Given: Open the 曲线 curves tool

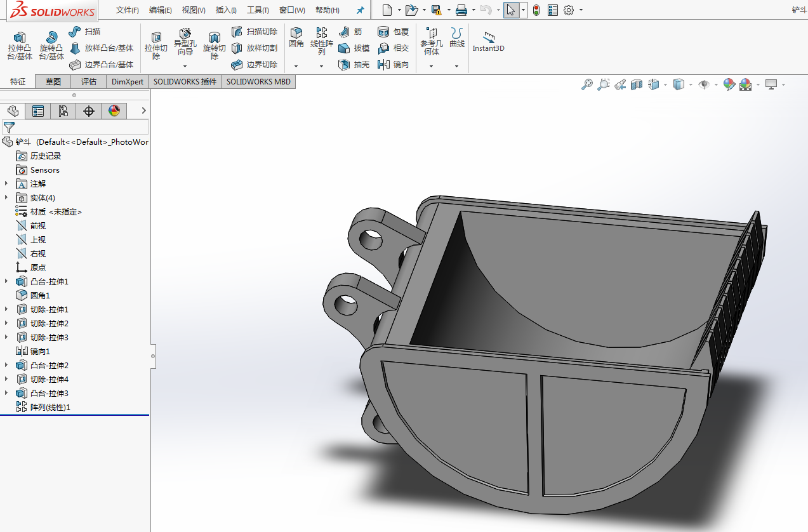Looking at the screenshot, I should tap(457, 38).
